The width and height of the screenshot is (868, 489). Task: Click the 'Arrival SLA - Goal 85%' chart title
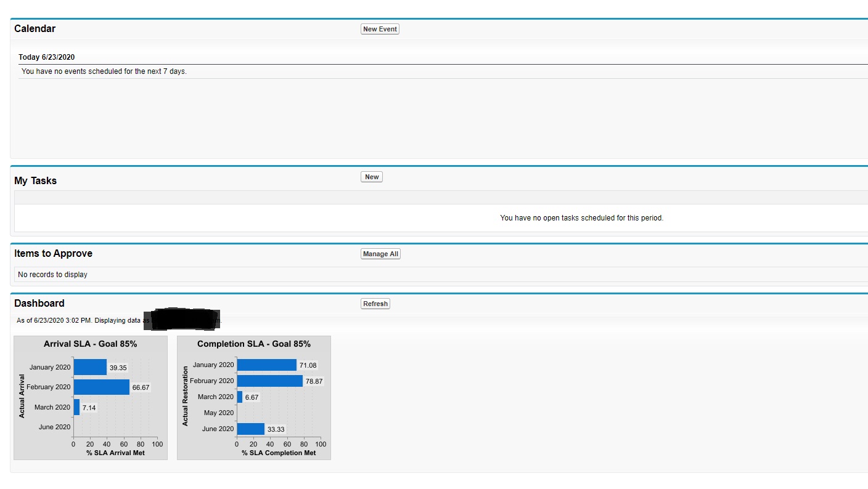coord(91,344)
